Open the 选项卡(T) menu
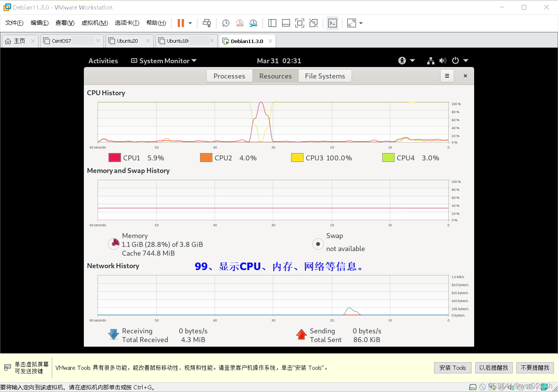The width and height of the screenshot is (558, 392). [x=127, y=23]
